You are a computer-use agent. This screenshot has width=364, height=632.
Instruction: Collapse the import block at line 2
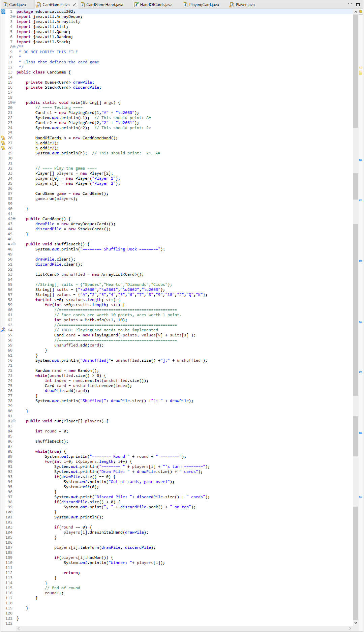[x=14, y=17]
